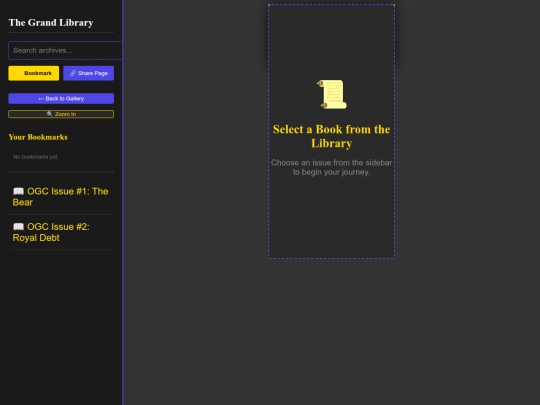Click the No bookmarks yet text
The height and width of the screenshot is (405, 540).
(x=35, y=157)
